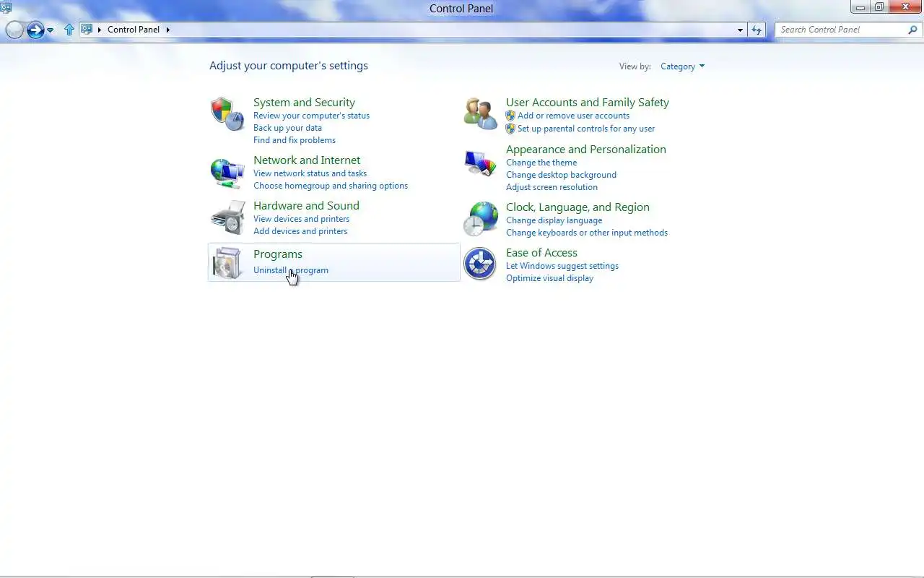This screenshot has width=924, height=578.
Task: Open the User Accounts people icon
Action: coord(480,114)
